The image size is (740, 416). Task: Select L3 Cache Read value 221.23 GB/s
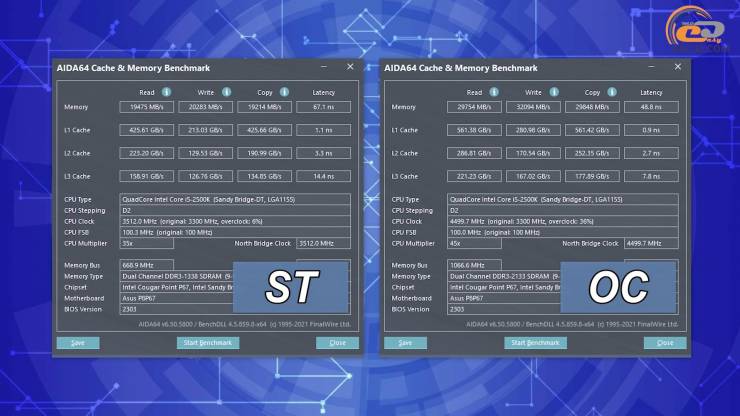[x=474, y=177]
